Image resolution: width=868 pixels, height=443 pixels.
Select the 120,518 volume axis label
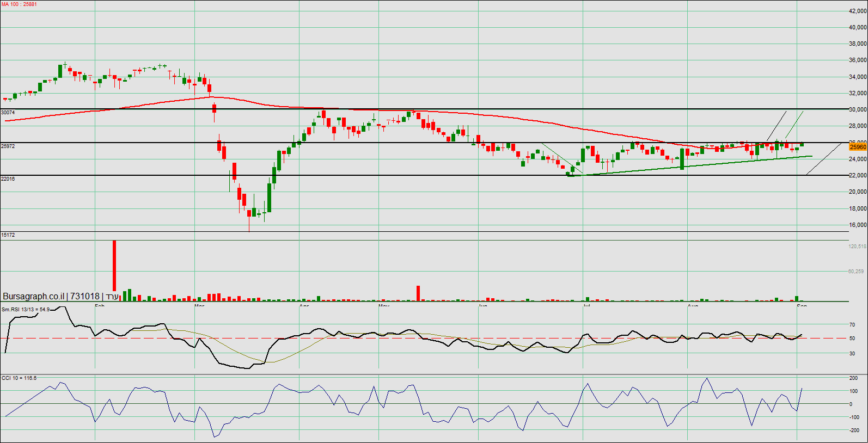tap(857, 247)
